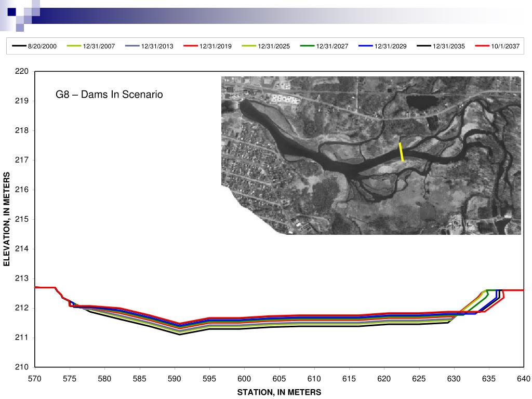Click the 615 station axis label
Viewport: 532px width, 399px height.
349,379
